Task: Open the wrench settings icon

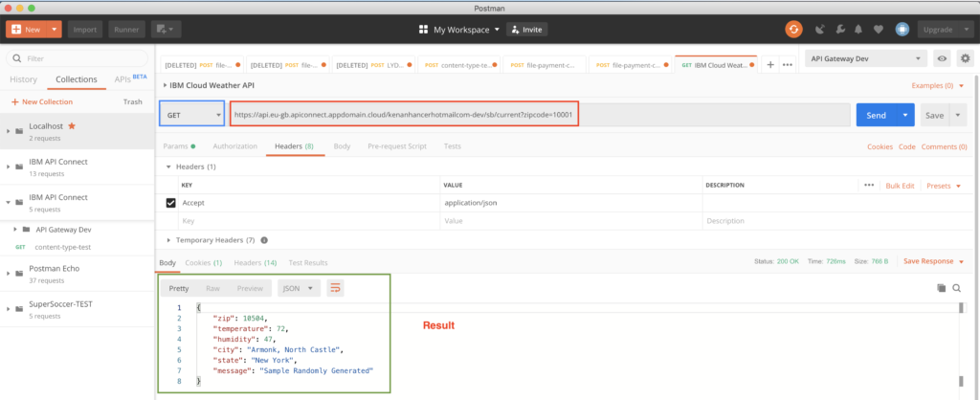Action: 840,30
